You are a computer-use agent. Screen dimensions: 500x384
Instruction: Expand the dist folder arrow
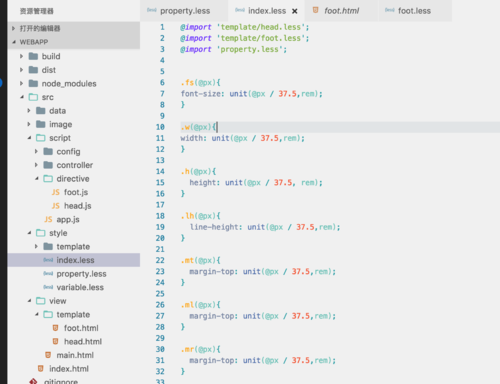[21, 70]
